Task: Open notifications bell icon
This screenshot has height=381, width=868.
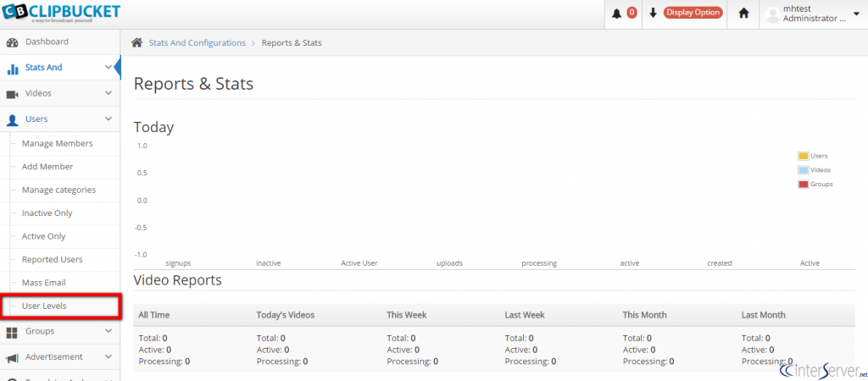Action: coord(617,14)
